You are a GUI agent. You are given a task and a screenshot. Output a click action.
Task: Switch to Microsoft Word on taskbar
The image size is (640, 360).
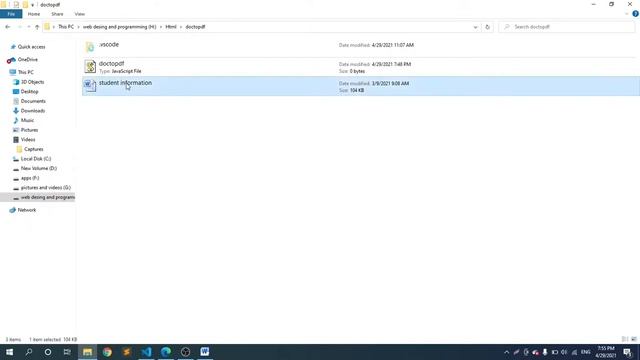(x=205, y=352)
